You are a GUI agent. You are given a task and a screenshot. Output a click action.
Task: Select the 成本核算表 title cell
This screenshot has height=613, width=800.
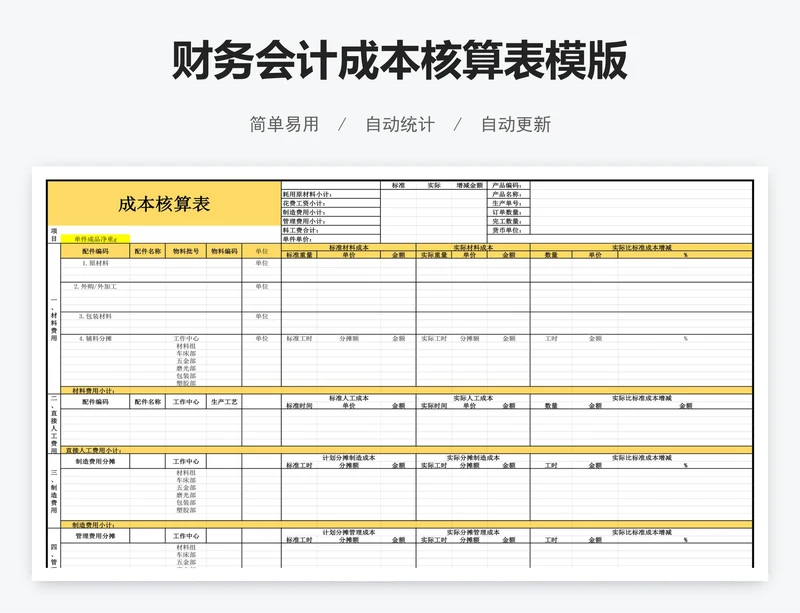164,204
